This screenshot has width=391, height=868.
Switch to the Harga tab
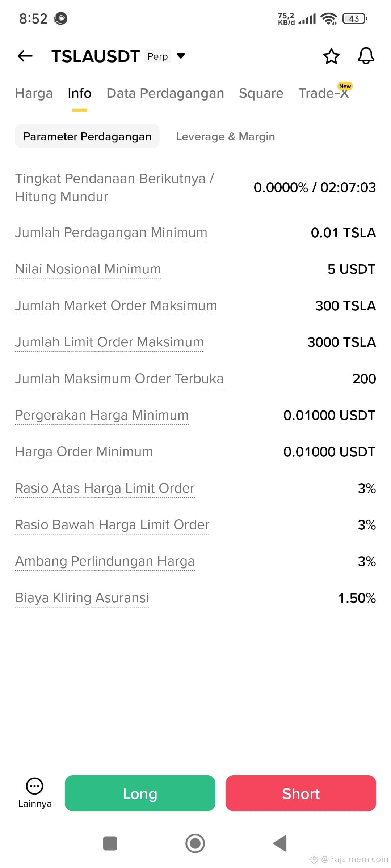[x=34, y=93]
